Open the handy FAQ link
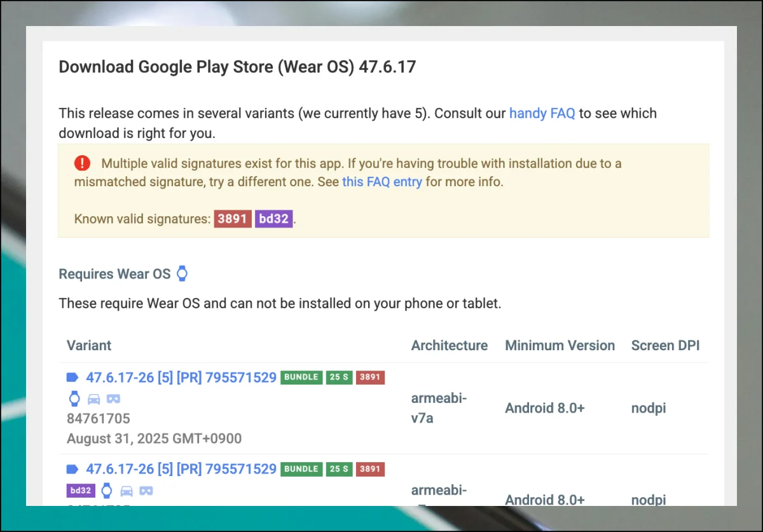 point(542,113)
